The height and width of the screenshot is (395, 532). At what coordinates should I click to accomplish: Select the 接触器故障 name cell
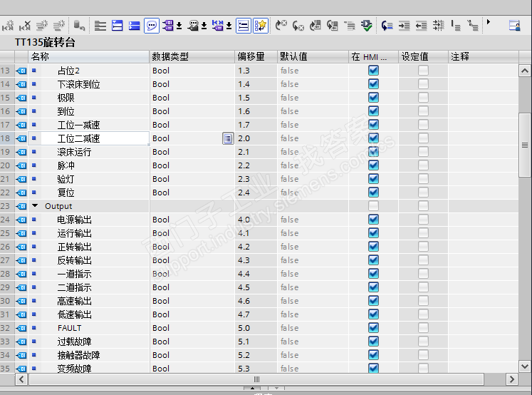coord(89,355)
